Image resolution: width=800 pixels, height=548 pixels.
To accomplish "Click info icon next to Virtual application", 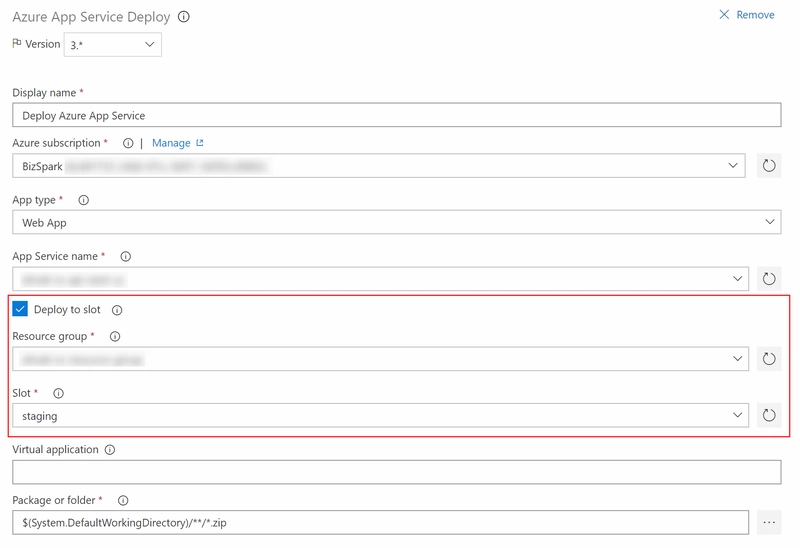I will click(110, 450).
